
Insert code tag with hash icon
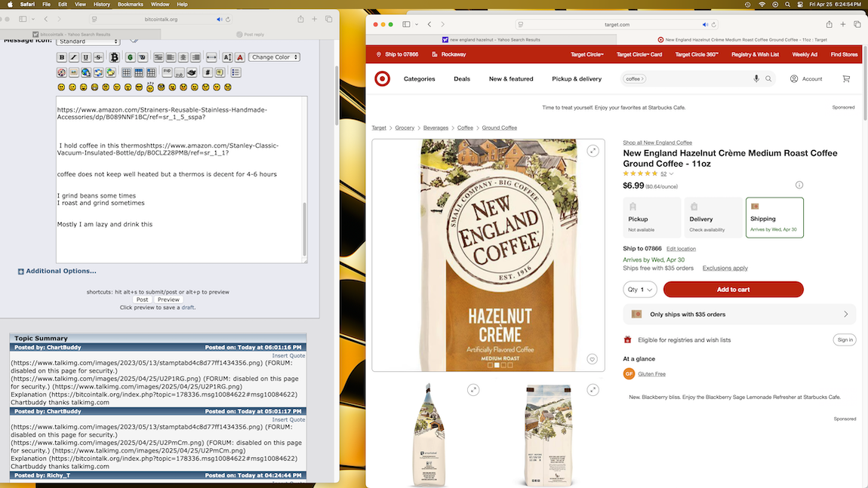(x=208, y=72)
